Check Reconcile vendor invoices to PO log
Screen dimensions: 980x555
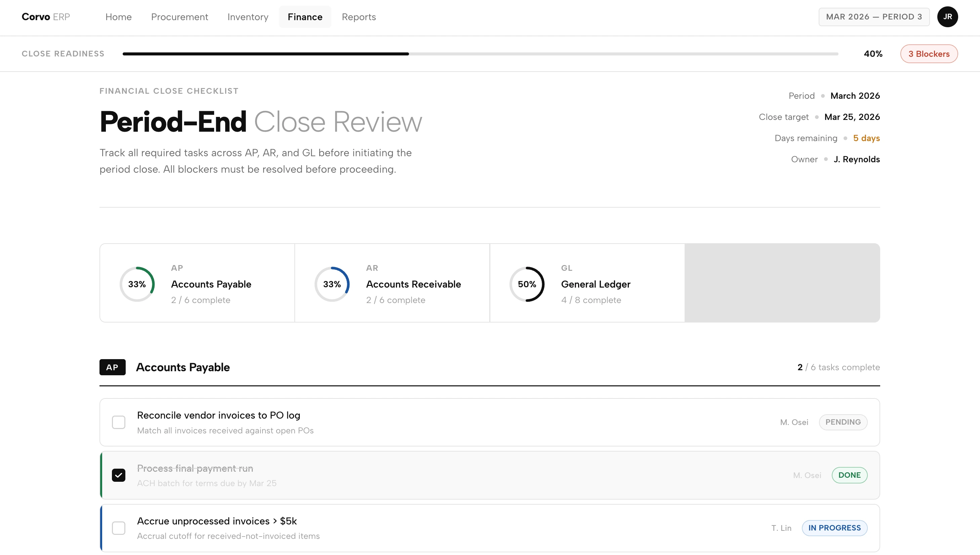point(119,422)
